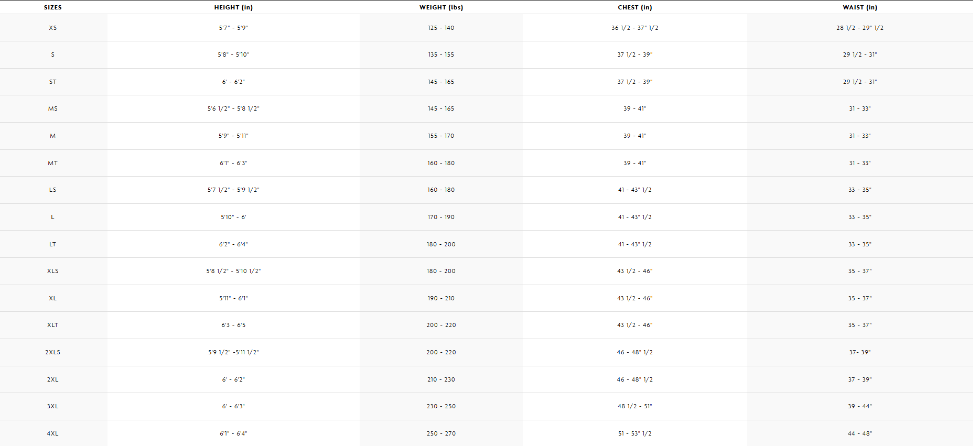Click height value 5'7" - 5'9"
This screenshot has height=446, width=980.
pos(233,28)
